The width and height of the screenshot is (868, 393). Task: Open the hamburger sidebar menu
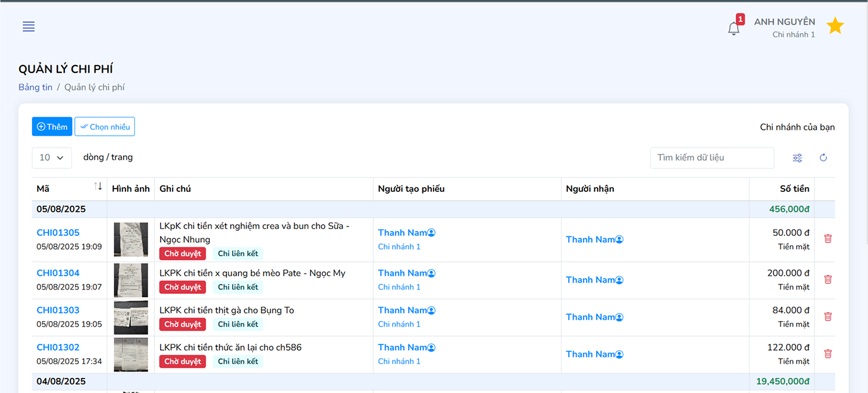(28, 26)
